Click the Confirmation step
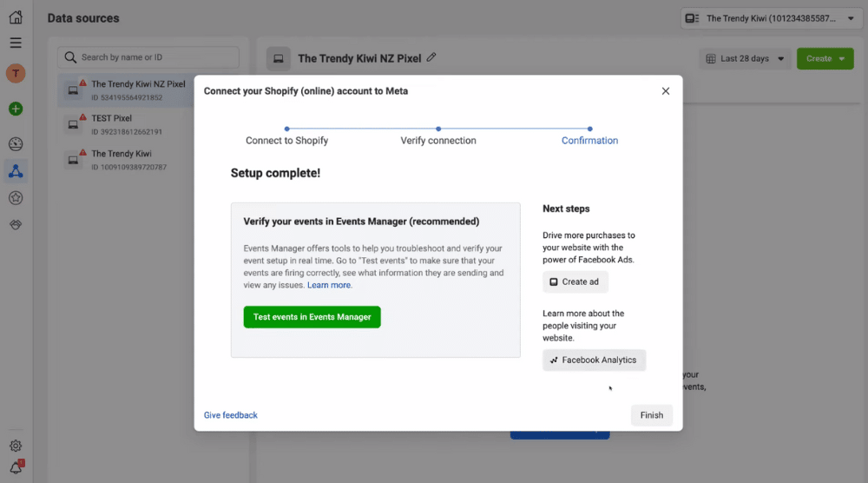Image resolution: width=868 pixels, height=483 pixels. tap(589, 140)
